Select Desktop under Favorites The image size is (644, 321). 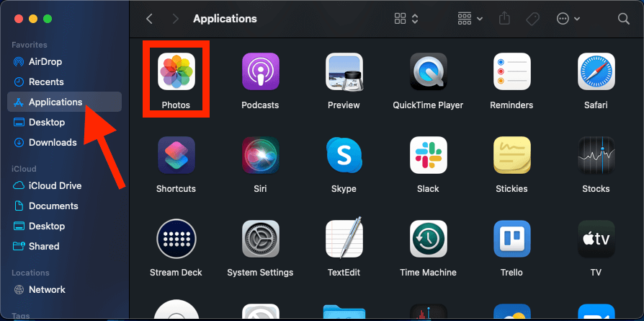tap(65, 122)
